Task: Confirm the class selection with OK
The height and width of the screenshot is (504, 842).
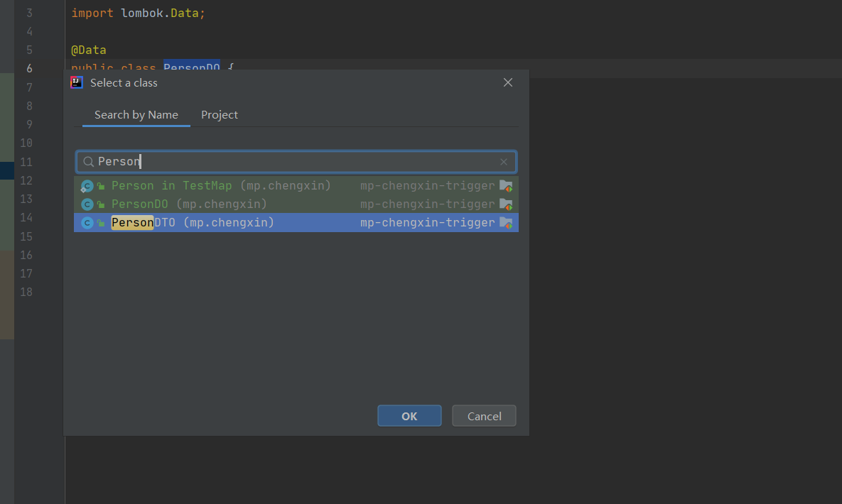Action: [x=409, y=415]
